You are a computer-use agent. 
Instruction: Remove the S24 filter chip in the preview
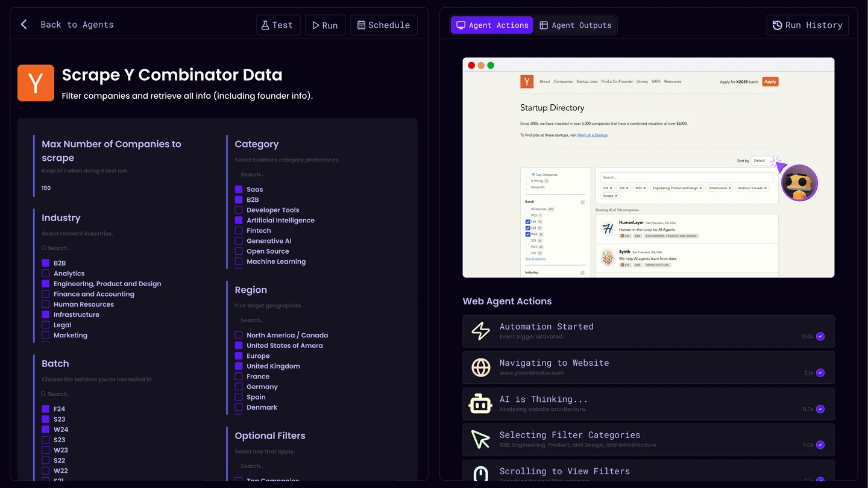click(x=627, y=188)
